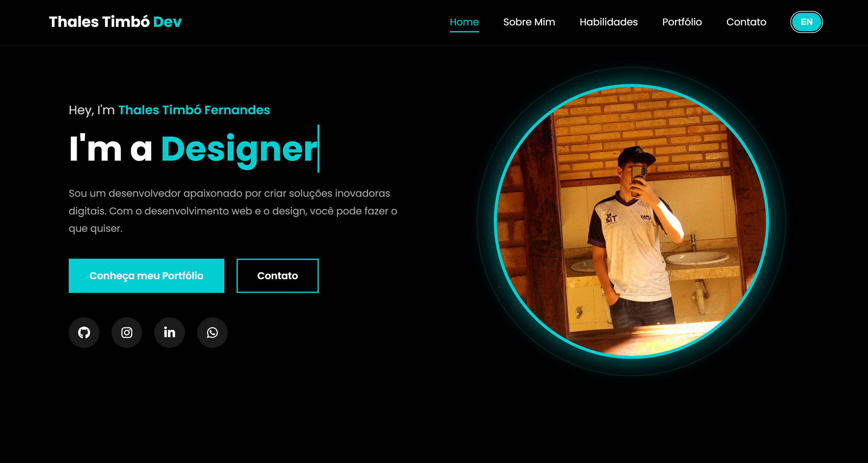This screenshot has width=868, height=463.
Task: Open the Sobre Mim nav item
Action: [x=529, y=22]
